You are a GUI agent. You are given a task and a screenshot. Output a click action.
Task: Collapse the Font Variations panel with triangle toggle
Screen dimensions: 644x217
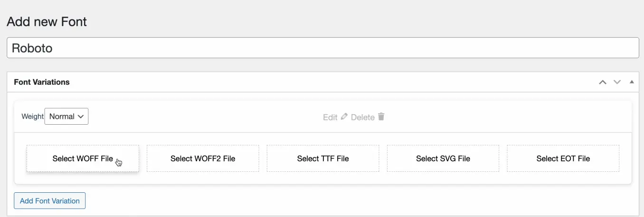(632, 82)
